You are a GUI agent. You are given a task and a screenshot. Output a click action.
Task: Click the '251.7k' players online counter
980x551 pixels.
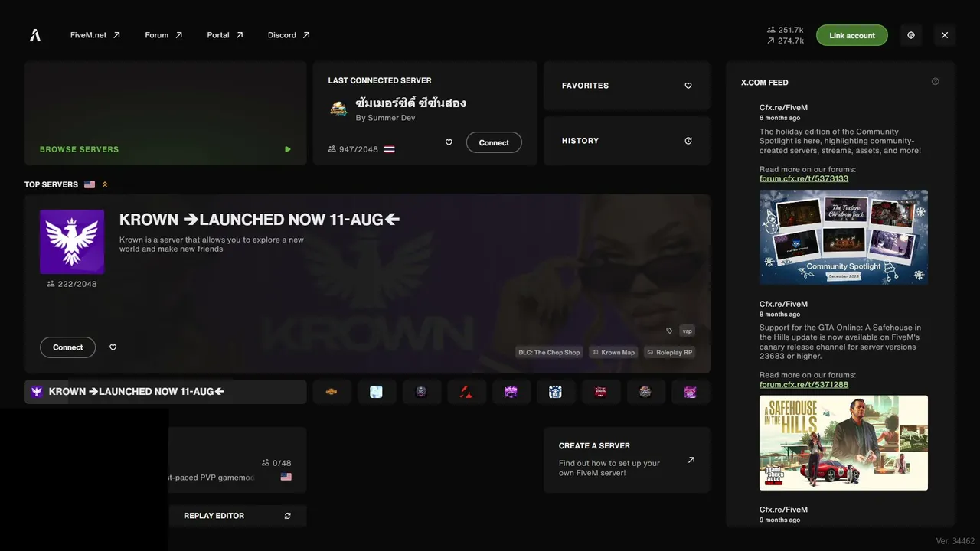point(791,30)
